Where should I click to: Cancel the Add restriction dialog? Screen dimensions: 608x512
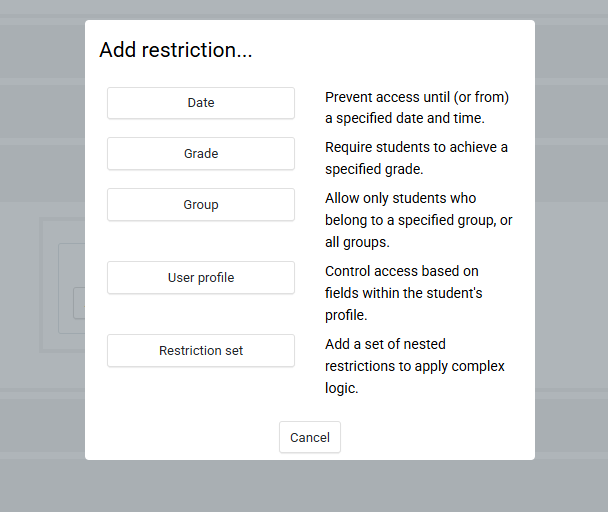point(310,438)
